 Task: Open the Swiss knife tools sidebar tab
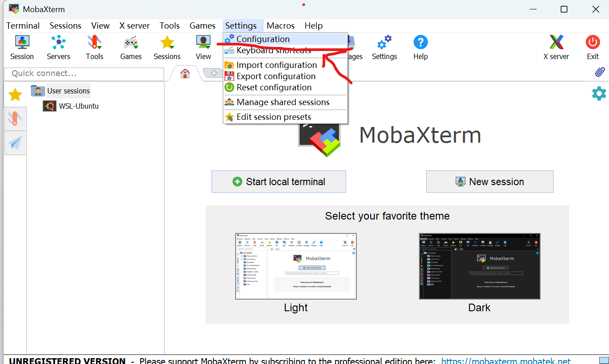click(x=15, y=119)
